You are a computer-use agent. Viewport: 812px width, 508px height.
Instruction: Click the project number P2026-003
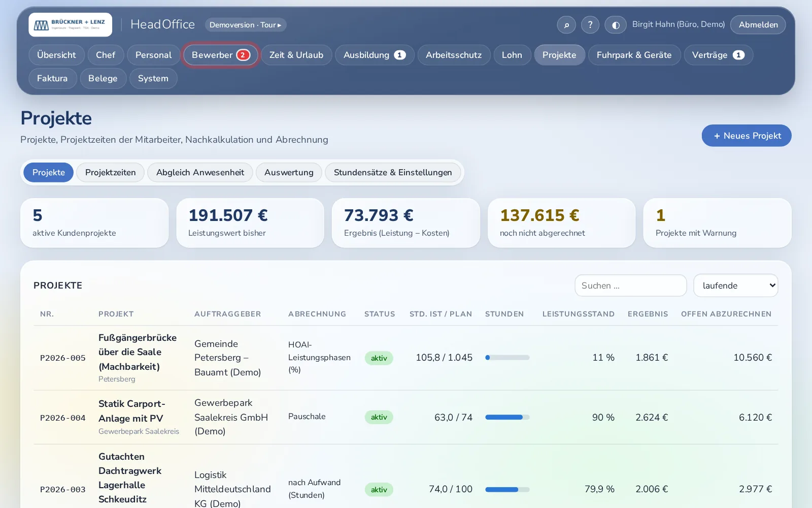(x=63, y=490)
